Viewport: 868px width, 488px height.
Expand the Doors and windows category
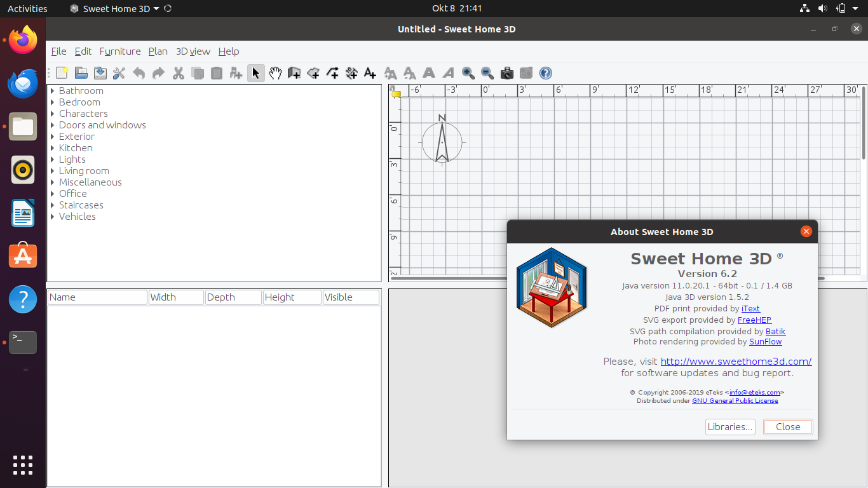click(x=53, y=125)
